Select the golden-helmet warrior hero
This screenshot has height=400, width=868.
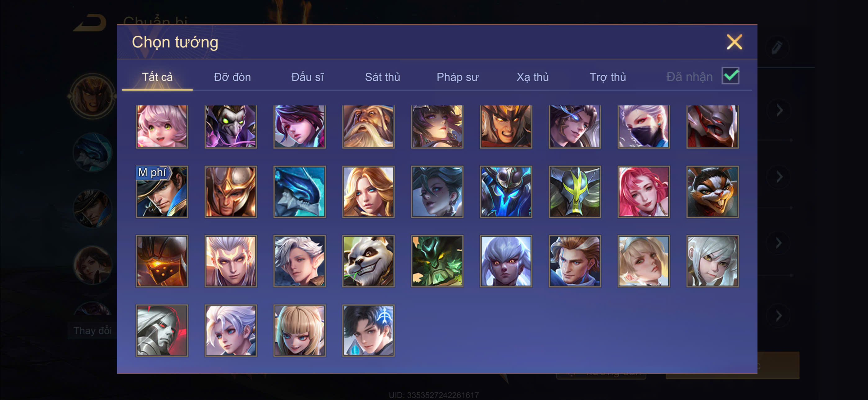pyautogui.click(x=230, y=192)
